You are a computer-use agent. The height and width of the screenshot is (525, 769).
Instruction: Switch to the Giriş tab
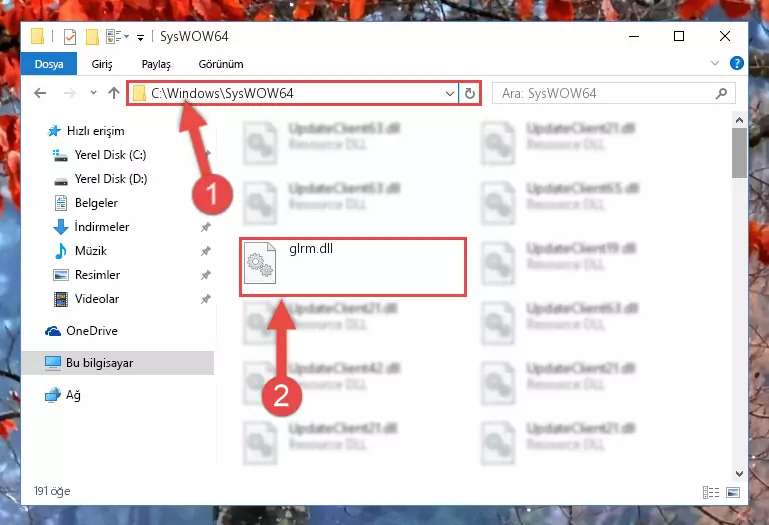(102, 64)
